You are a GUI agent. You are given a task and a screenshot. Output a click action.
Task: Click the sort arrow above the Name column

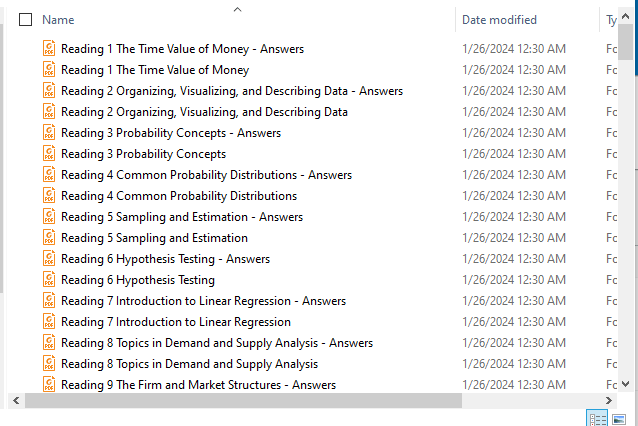(237, 9)
